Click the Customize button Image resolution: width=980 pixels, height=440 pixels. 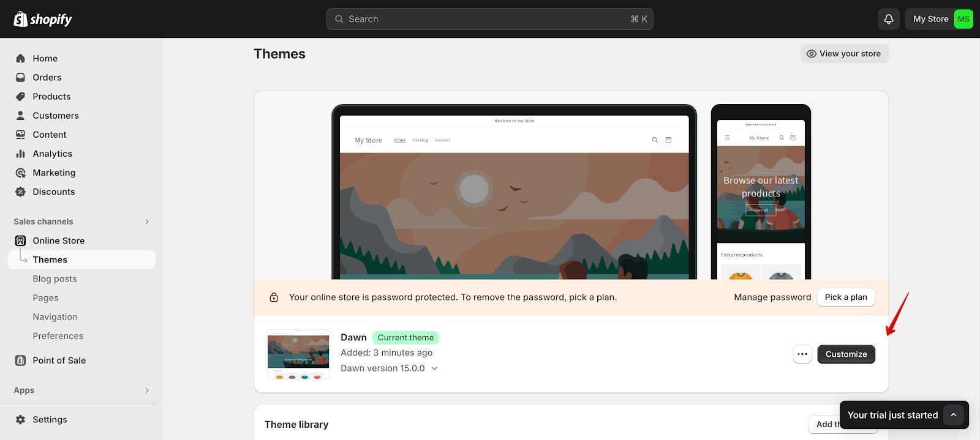click(846, 354)
